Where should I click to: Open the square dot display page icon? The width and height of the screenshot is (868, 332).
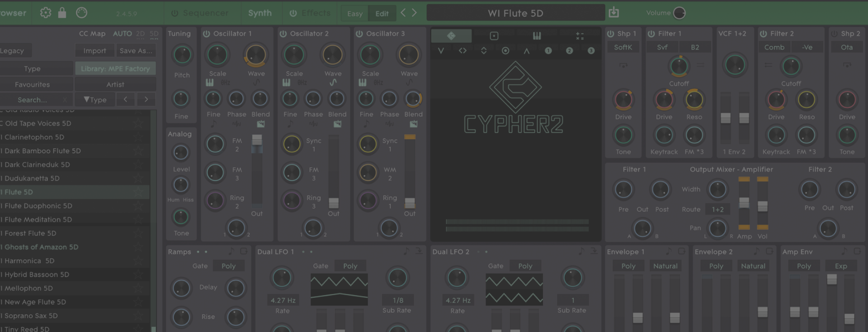494,36
